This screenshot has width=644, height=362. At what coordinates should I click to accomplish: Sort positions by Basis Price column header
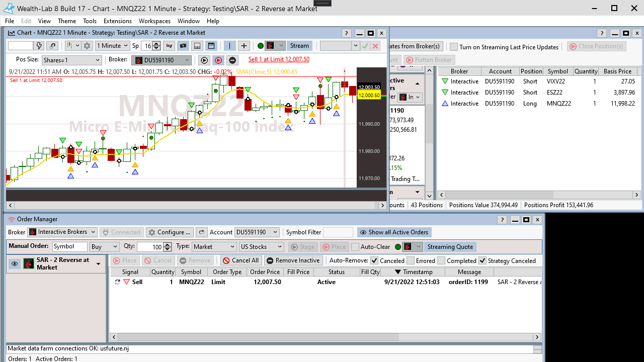click(x=617, y=71)
